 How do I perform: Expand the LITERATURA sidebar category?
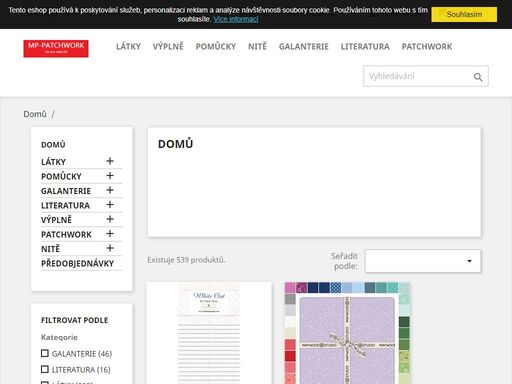[x=110, y=205]
